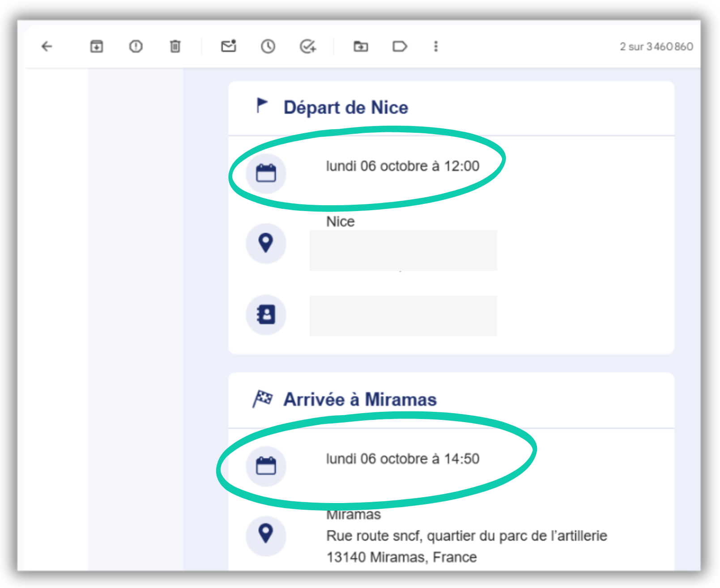The width and height of the screenshot is (720, 588).
Task: Go back to inbox with the arrow
Action: click(x=47, y=46)
